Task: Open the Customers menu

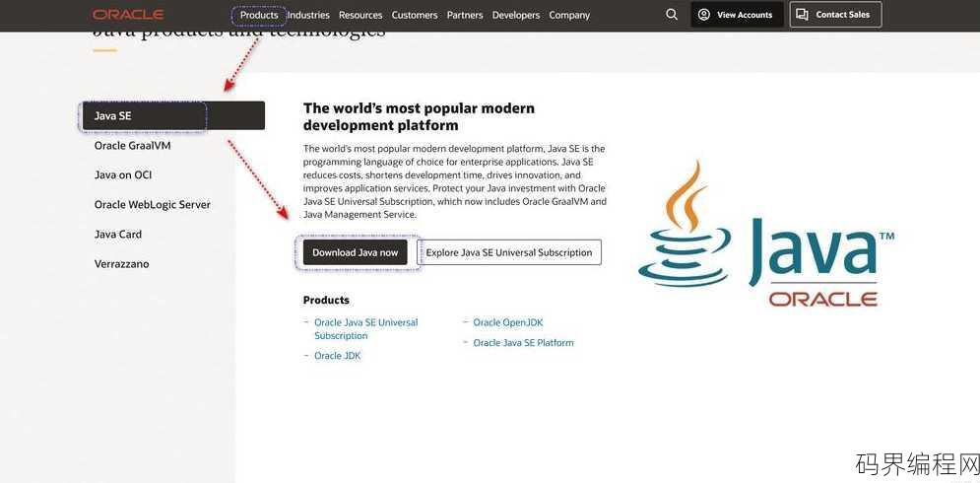Action: click(x=415, y=15)
